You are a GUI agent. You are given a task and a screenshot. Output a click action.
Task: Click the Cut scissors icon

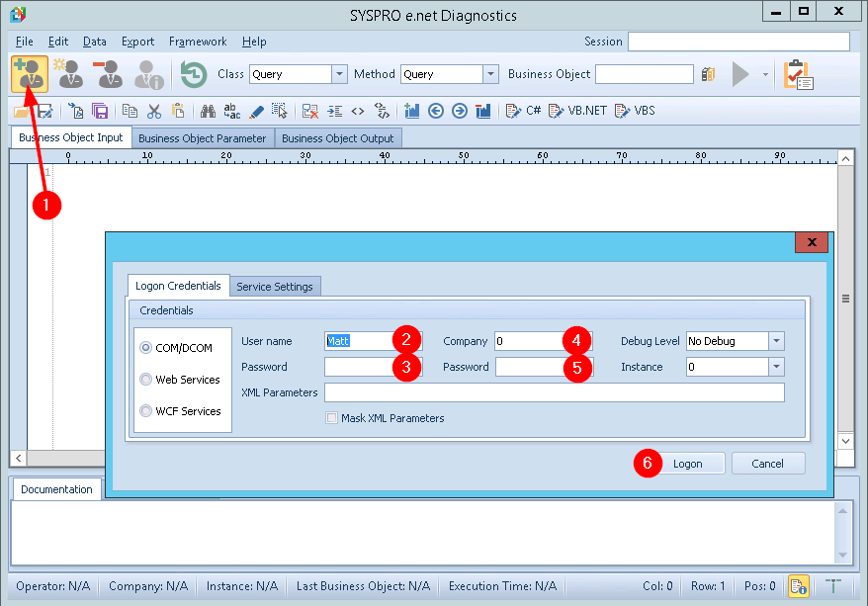click(x=154, y=112)
